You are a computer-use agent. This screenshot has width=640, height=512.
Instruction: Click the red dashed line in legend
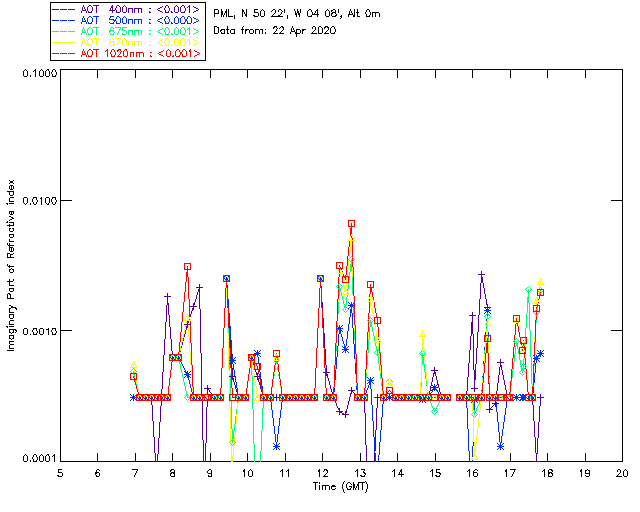point(64,53)
